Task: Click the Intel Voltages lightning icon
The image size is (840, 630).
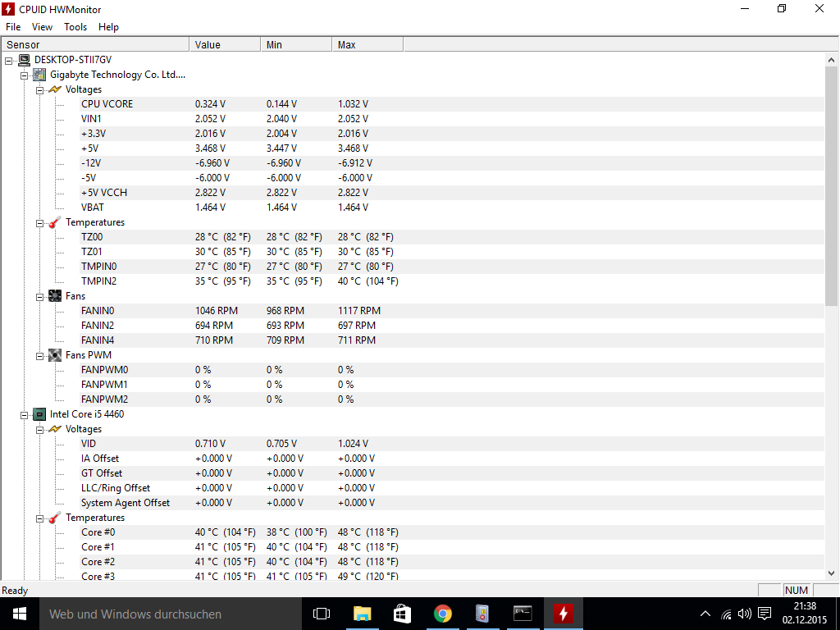Action: (55, 429)
